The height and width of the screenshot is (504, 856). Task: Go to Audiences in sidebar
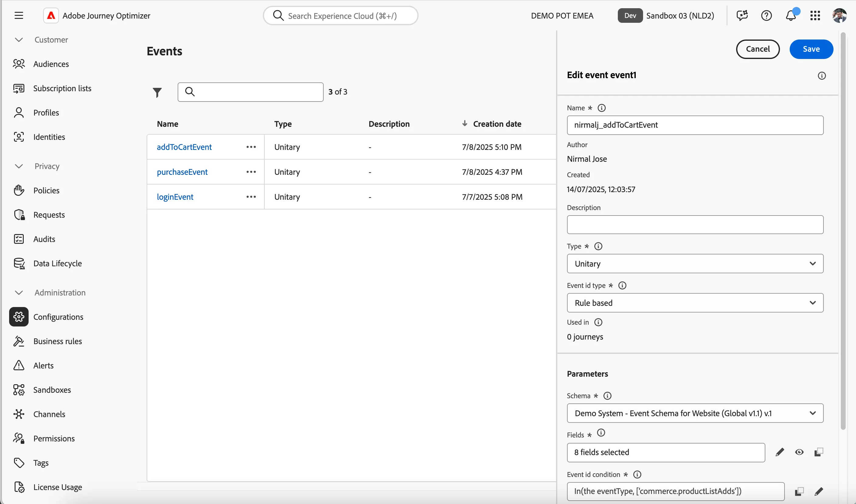point(51,64)
